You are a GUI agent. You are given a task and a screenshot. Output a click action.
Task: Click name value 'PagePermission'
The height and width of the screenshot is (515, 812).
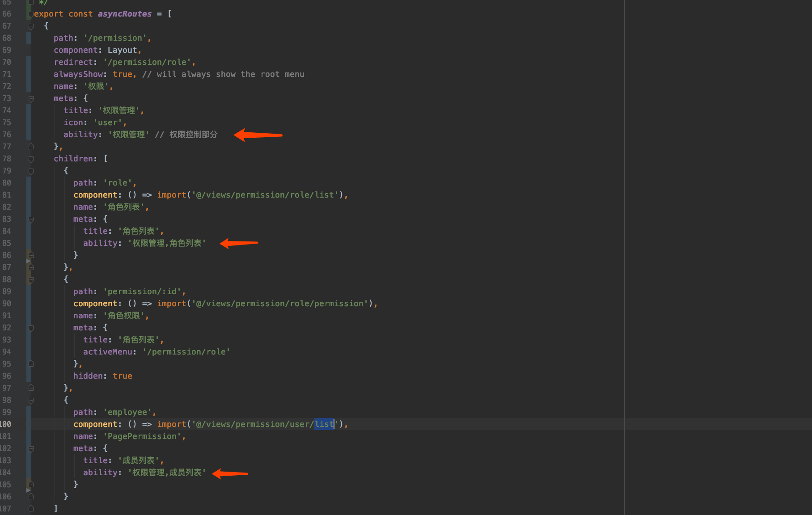pos(142,436)
